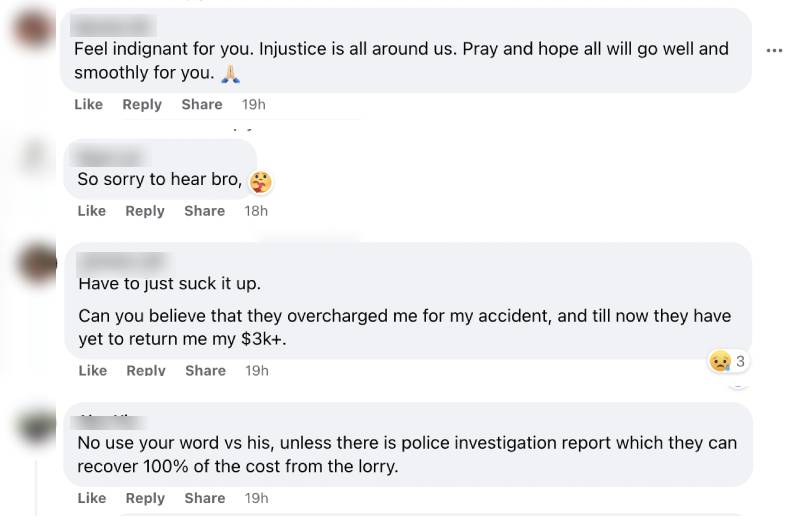The width and height of the screenshot is (800, 530).
Task: Like the "overcharged me for my accident" comment
Action: coord(92,370)
